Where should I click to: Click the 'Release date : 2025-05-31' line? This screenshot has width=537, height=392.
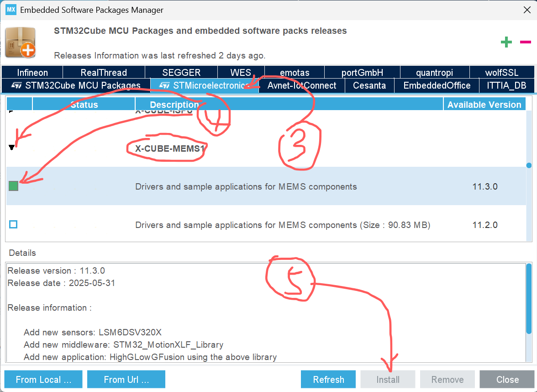point(61,283)
